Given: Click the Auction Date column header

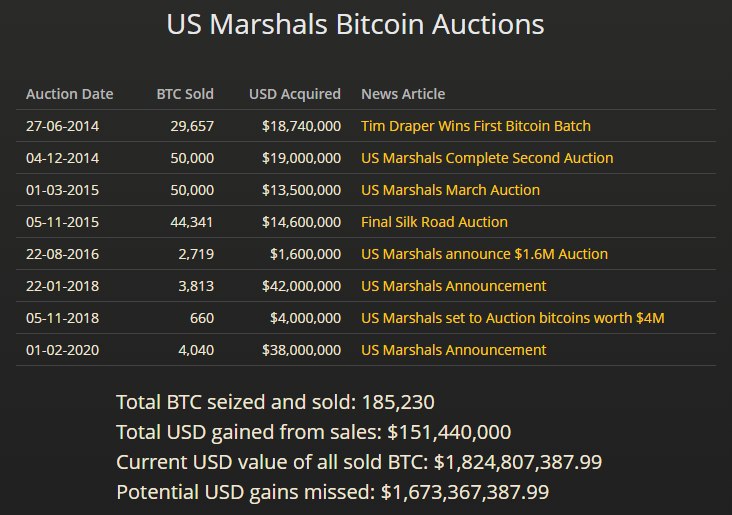Looking at the screenshot, I should pos(70,94).
